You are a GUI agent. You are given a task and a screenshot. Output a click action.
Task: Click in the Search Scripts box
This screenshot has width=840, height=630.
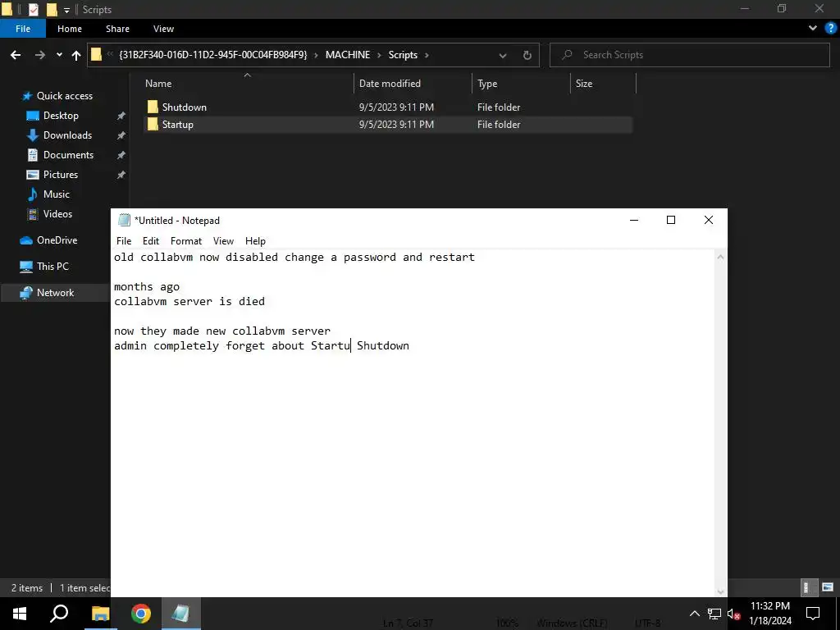689,55
